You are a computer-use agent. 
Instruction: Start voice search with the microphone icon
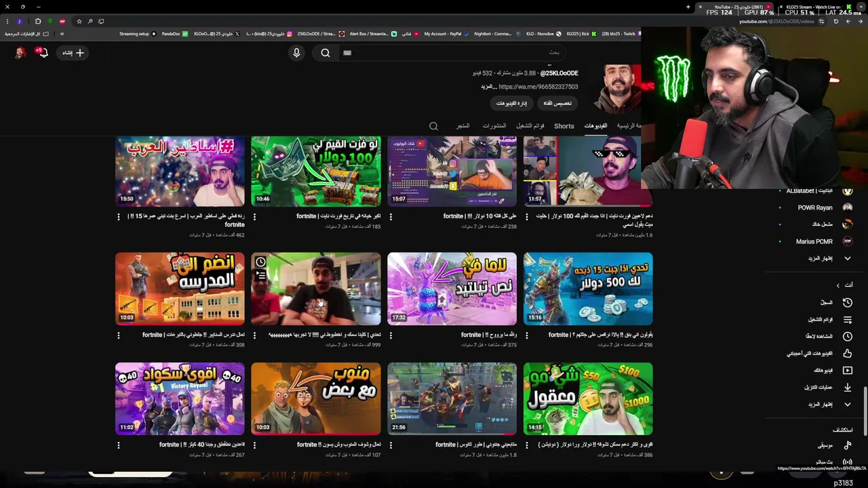296,53
